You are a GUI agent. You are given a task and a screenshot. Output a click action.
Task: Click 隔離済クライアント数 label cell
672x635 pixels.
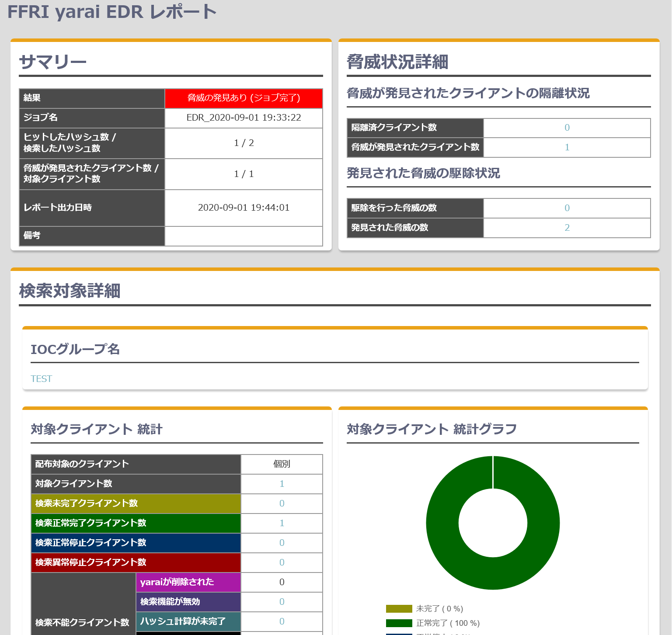[x=415, y=128]
